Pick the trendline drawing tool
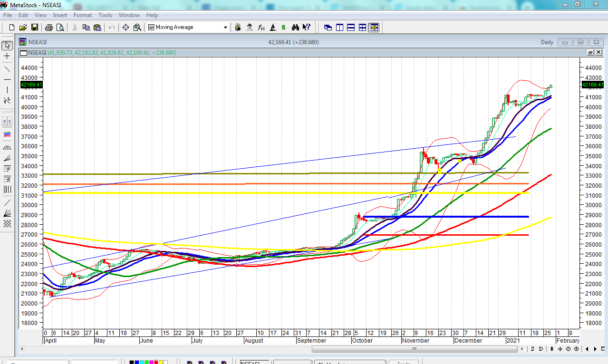The image size is (608, 364). (7, 69)
